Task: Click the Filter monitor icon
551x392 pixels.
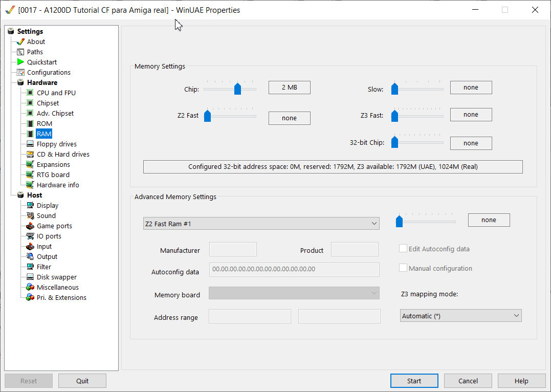Action: (x=30, y=267)
